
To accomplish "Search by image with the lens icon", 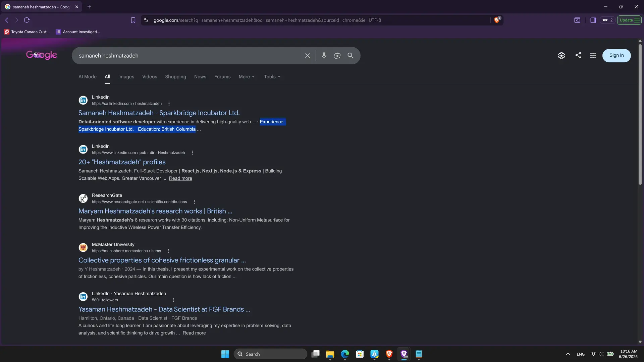I will (337, 56).
